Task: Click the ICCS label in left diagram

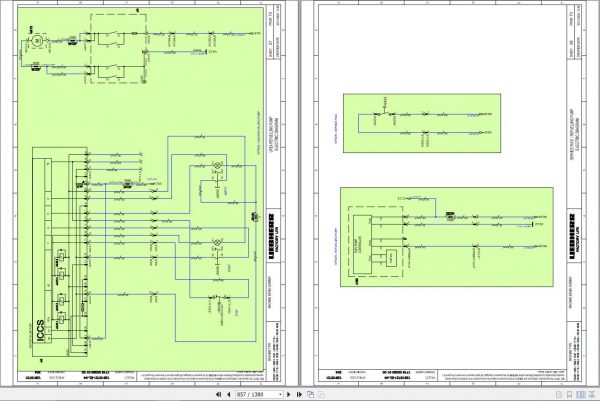Action: pos(40,331)
